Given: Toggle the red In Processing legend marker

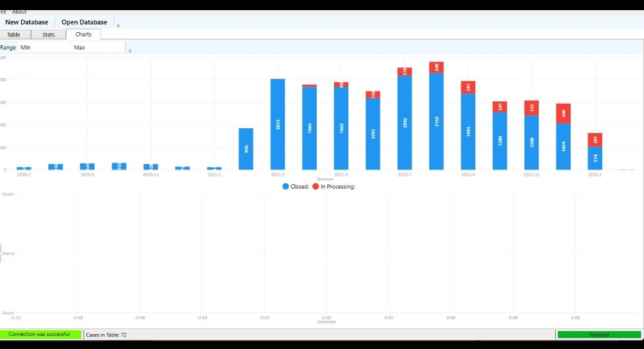Looking at the screenshot, I should click(315, 187).
